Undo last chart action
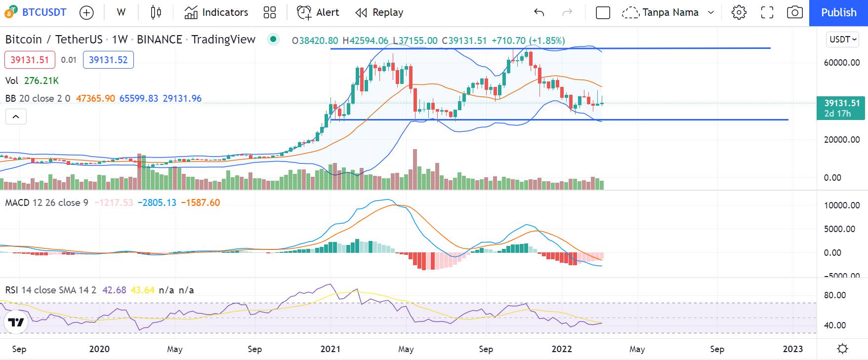Viewport: 868px width, 360px height. pyautogui.click(x=539, y=12)
